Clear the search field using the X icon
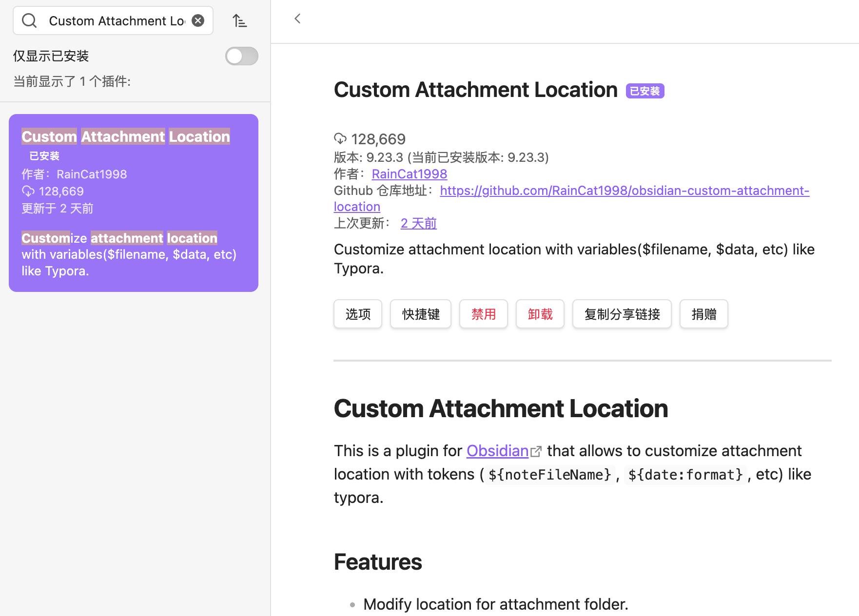 [x=197, y=20]
